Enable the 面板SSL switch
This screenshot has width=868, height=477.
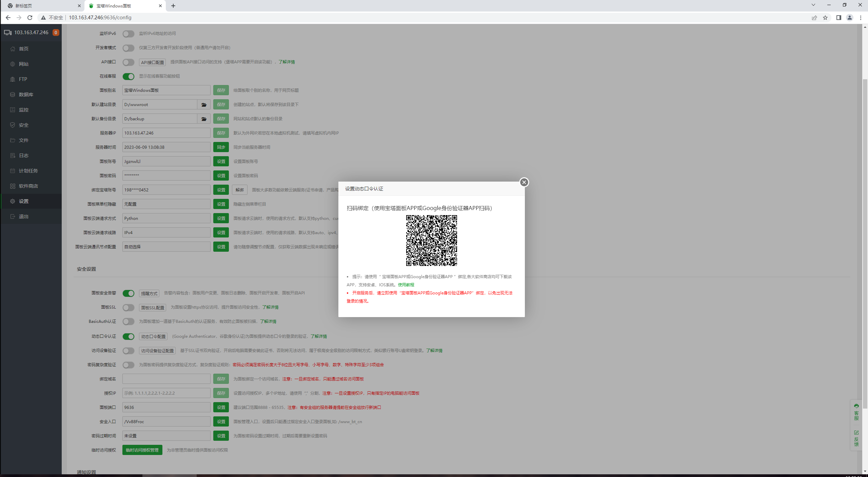tap(129, 308)
